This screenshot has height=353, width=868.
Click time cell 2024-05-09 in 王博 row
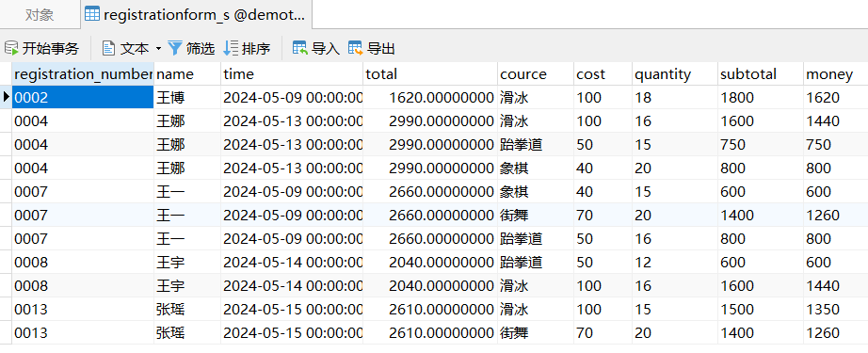point(292,97)
